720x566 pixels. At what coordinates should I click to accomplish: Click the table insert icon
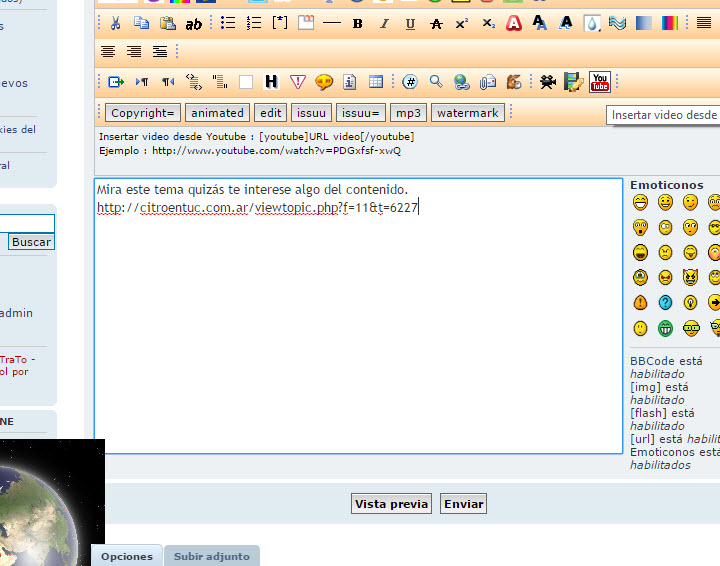tap(376, 82)
